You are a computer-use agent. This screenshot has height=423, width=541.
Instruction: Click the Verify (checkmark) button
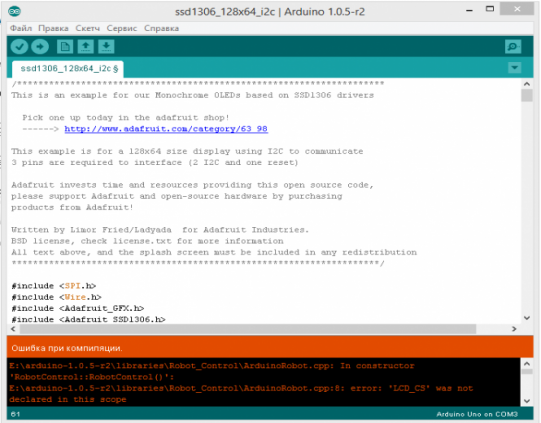pos(19,47)
